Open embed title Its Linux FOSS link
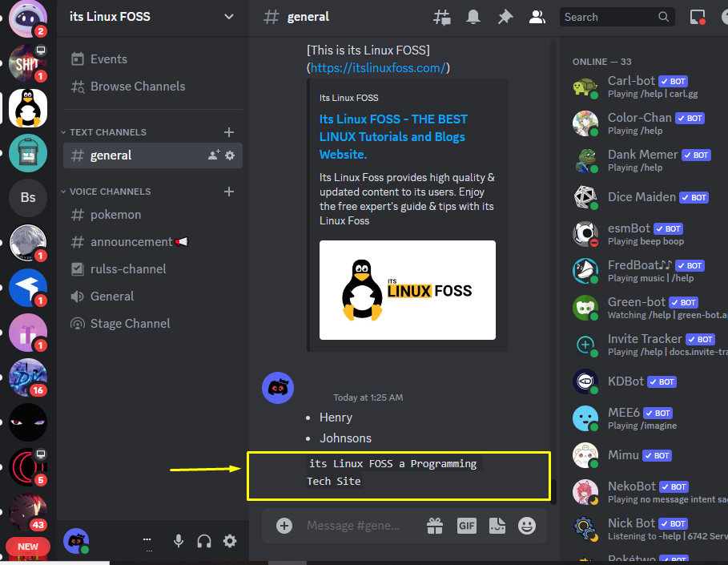728x565 pixels. point(393,136)
